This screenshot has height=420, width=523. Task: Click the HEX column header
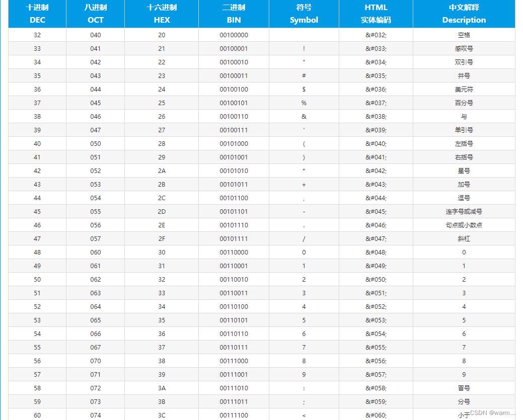(x=162, y=14)
